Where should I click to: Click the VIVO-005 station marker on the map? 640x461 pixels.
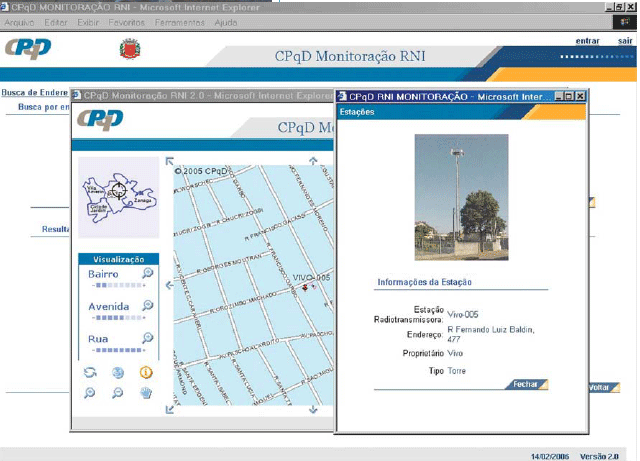[x=305, y=287]
